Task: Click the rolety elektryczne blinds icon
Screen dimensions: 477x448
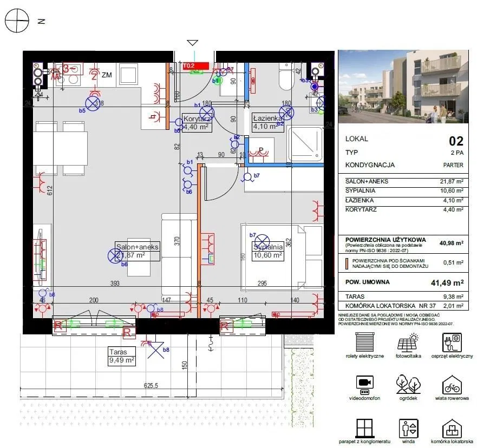Action: pyautogui.click(x=364, y=342)
